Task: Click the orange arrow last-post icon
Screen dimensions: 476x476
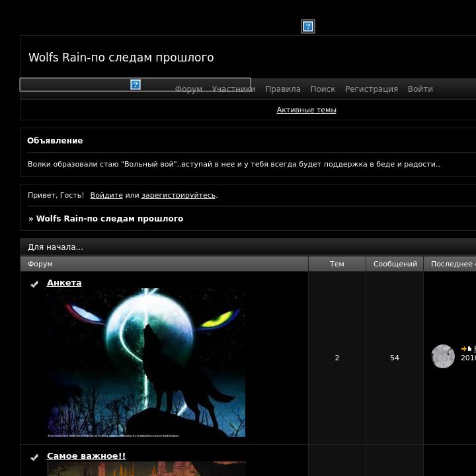Action: click(463, 348)
